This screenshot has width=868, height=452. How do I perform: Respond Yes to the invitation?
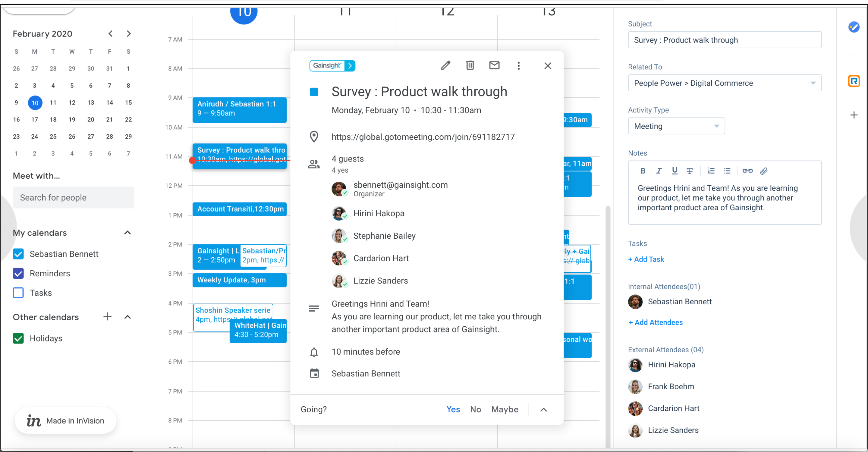pos(453,409)
